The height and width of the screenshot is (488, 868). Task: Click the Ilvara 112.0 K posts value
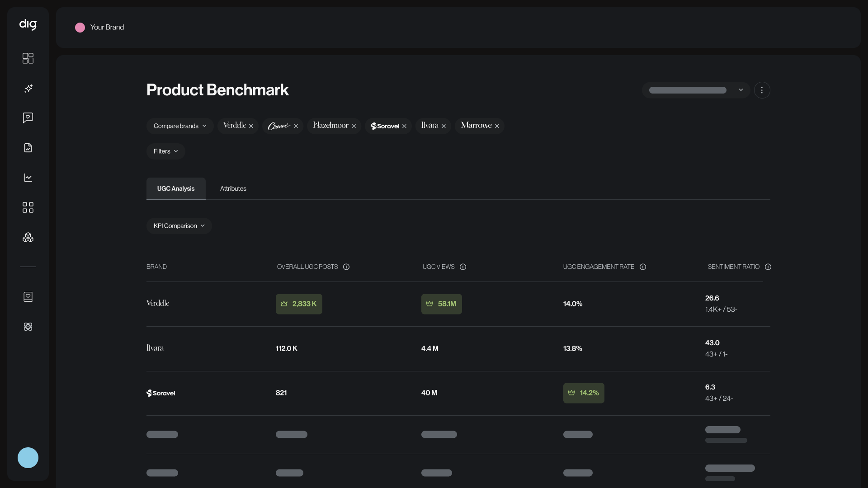pos(287,348)
